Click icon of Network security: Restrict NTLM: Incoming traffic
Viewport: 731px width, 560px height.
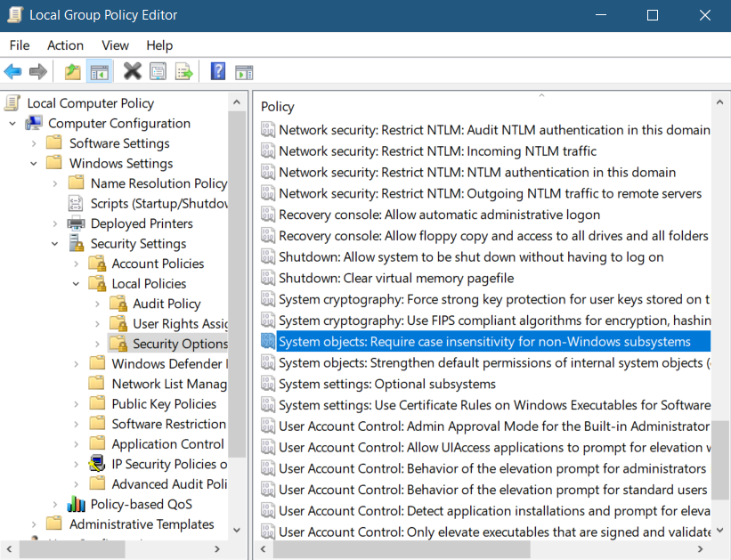268,150
